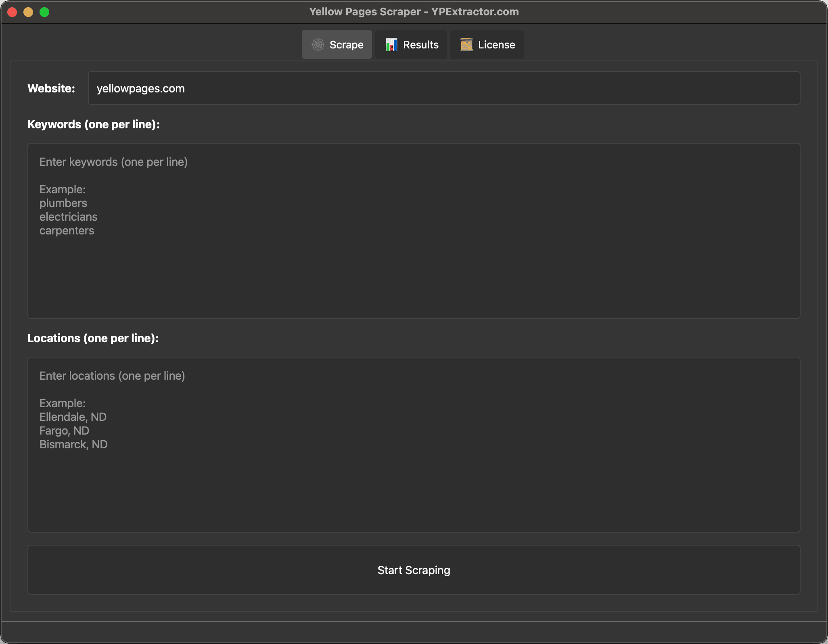Open the Scrape tab
Viewport: 828px width, 644px height.
pos(337,44)
